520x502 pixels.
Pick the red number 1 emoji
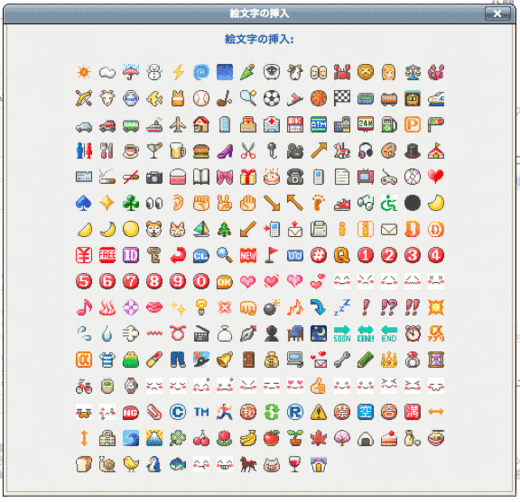(x=365, y=255)
